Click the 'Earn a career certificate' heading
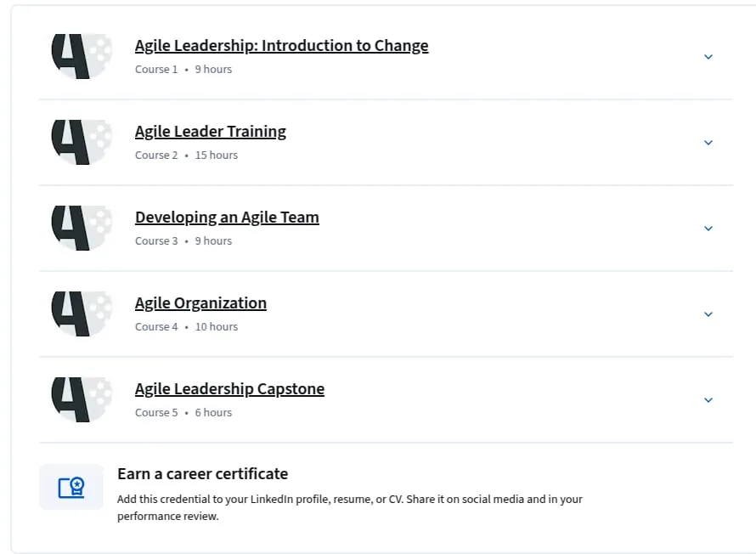Viewport: 756px width, 554px height. coord(202,474)
